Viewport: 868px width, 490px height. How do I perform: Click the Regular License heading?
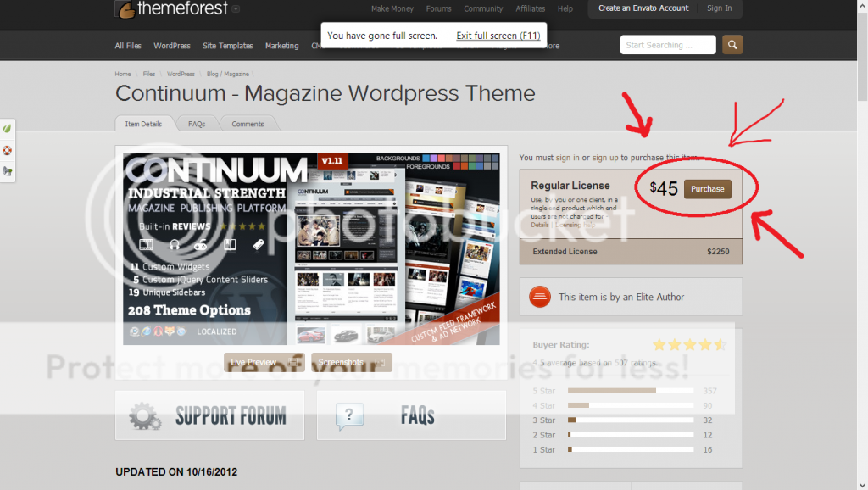[570, 186]
